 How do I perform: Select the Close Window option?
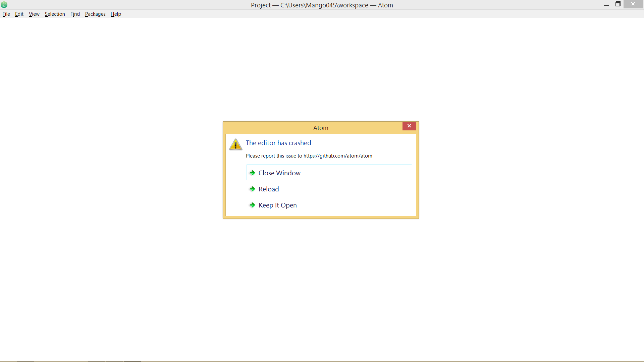pos(279,173)
